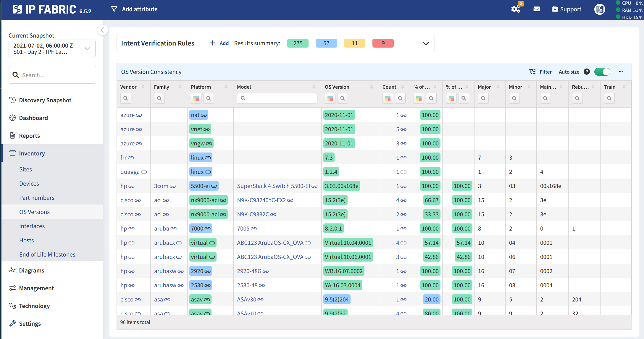Sort by the OS Version column arrows
The height and width of the screenshot is (339, 644).
[372, 87]
